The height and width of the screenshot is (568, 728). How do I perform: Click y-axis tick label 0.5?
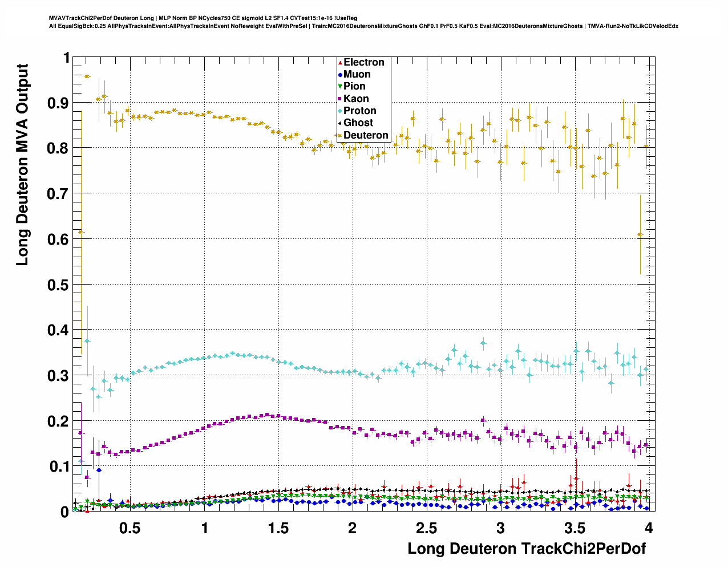click(57, 285)
